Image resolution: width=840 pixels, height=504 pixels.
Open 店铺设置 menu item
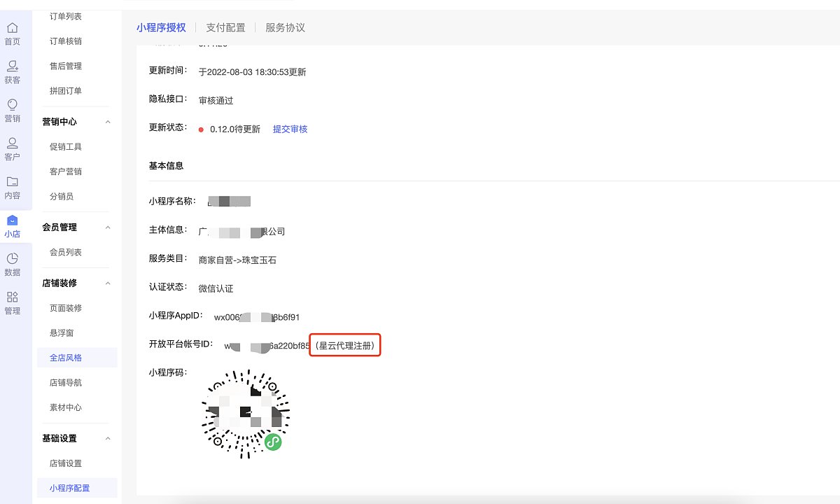click(66, 463)
